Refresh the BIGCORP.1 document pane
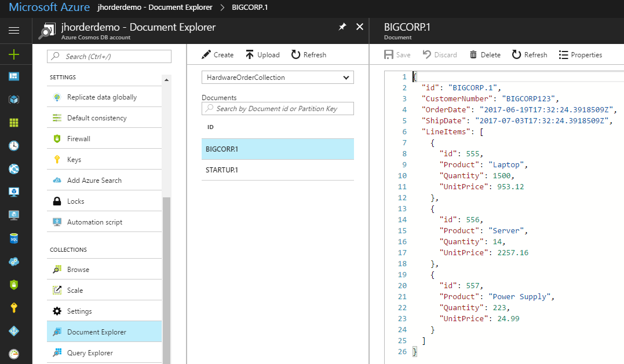The height and width of the screenshot is (364, 624). [x=530, y=55]
